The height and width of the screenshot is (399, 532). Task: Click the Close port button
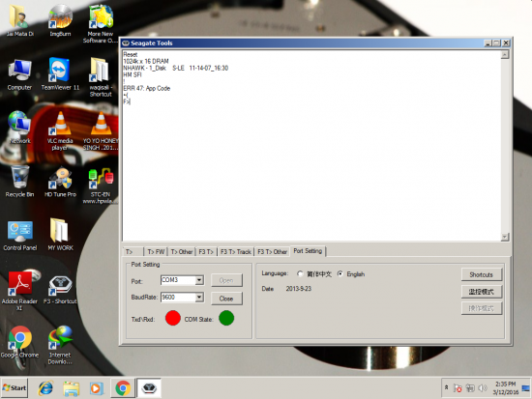click(226, 299)
